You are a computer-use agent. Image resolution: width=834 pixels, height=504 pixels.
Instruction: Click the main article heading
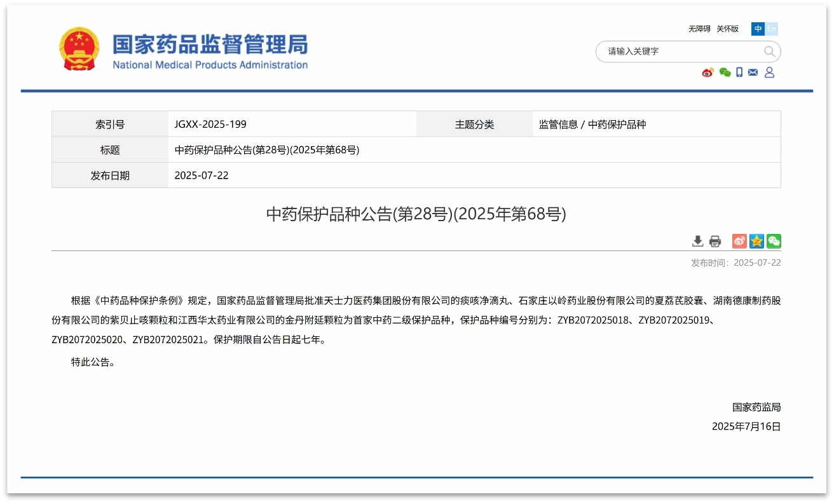[416, 214]
